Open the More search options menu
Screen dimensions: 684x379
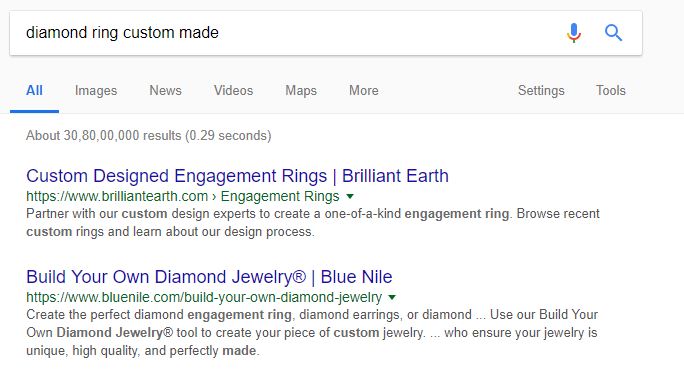(x=363, y=90)
